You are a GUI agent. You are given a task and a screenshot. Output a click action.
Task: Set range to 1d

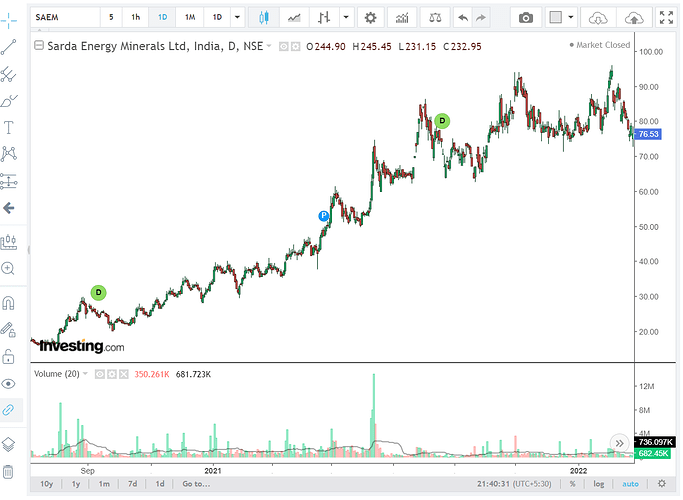[x=160, y=484]
